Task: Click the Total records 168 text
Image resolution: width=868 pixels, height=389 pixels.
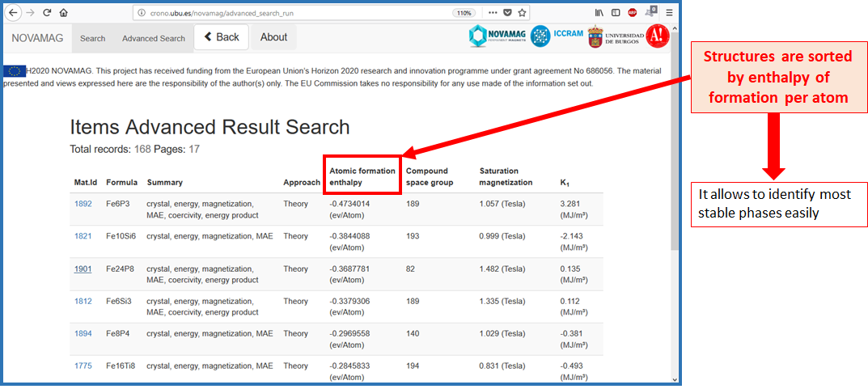Action: [111, 149]
